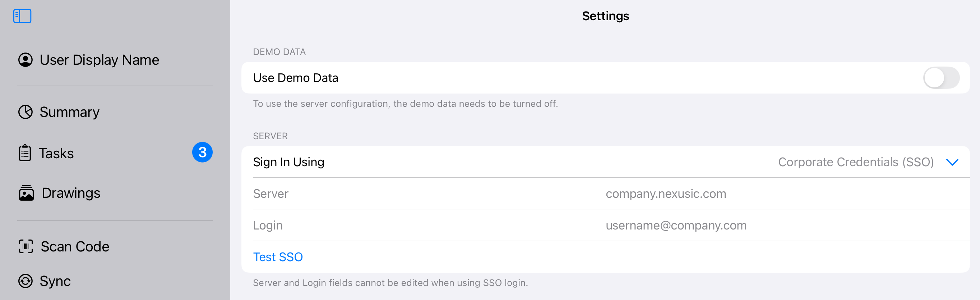
Task: Click the Login field username@company.com
Action: point(676,226)
